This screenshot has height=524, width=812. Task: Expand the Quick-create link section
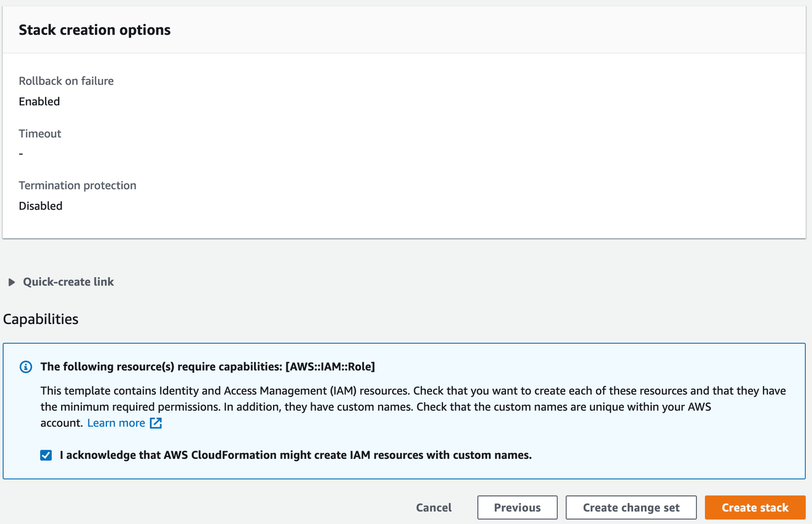click(x=68, y=281)
